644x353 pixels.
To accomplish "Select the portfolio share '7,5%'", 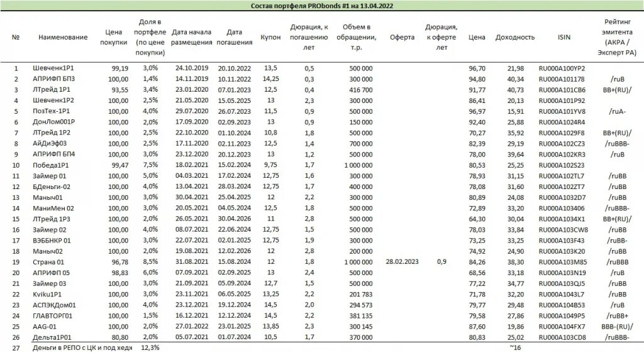I will (x=150, y=165).
